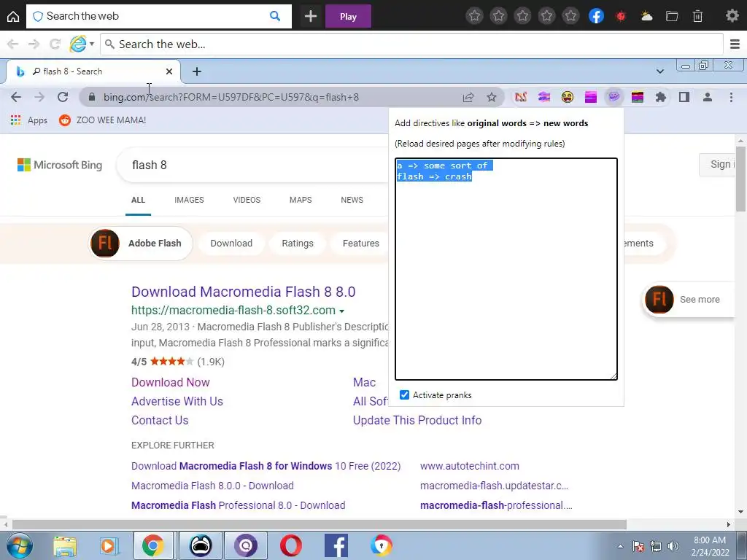
Task: Click the Features filter chip
Action: click(361, 244)
